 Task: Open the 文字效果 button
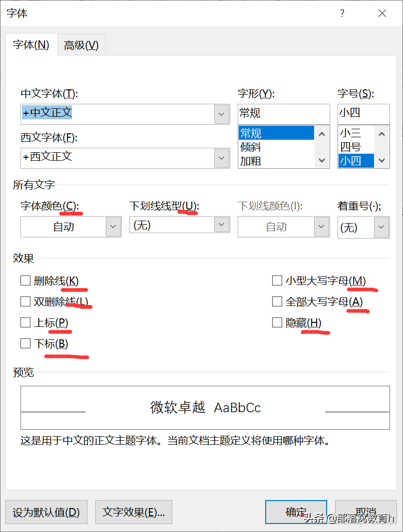(x=133, y=512)
